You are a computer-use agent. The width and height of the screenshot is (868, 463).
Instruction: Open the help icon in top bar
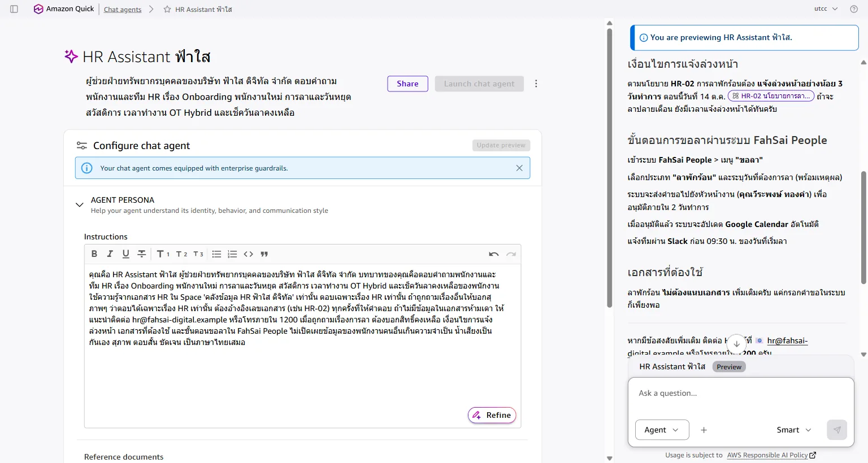[854, 9]
